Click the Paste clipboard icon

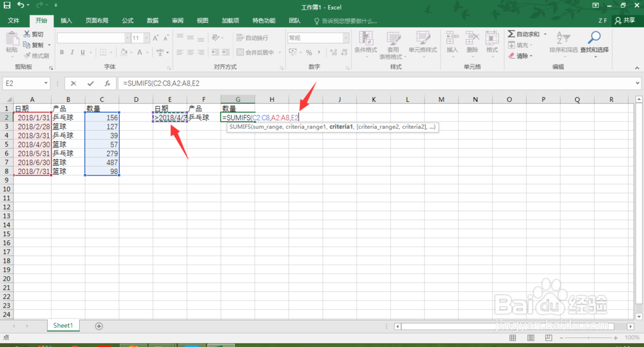tap(12, 40)
